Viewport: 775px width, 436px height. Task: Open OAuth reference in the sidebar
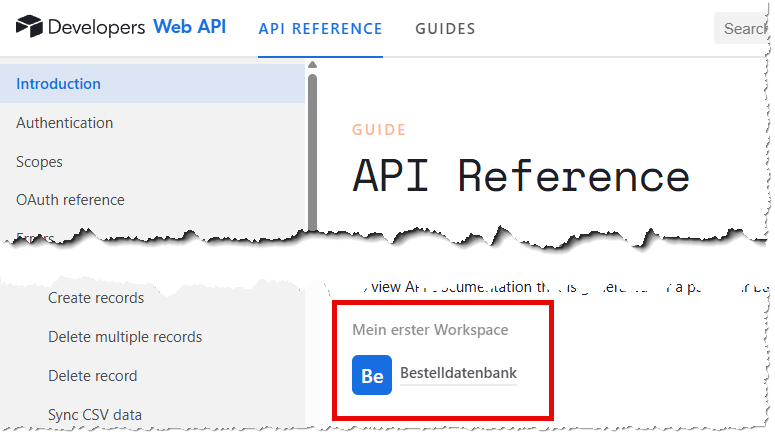pyautogui.click(x=70, y=200)
